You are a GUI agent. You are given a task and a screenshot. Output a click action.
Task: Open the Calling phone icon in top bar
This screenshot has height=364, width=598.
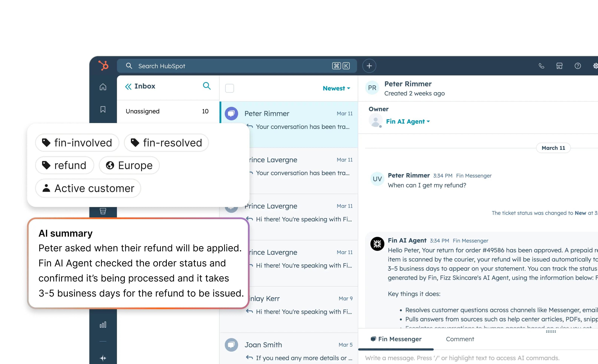pos(541,66)
